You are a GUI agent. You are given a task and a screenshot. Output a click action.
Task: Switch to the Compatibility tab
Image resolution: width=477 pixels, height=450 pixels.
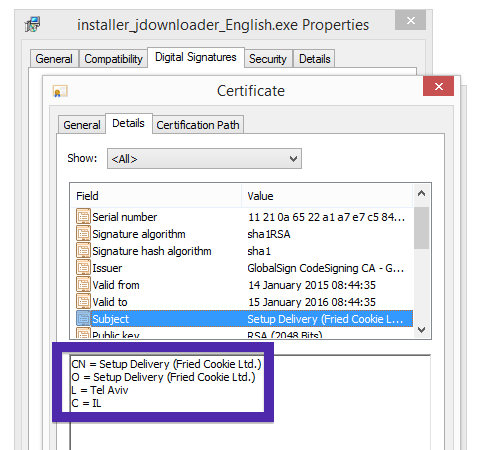tap(113, 59)
